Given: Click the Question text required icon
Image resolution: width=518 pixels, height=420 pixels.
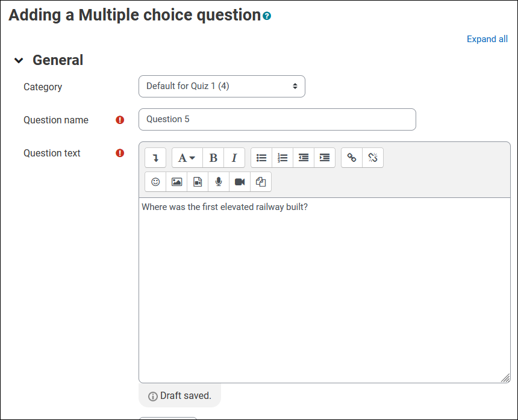Looking at the screenshot, I should [120, 153].
